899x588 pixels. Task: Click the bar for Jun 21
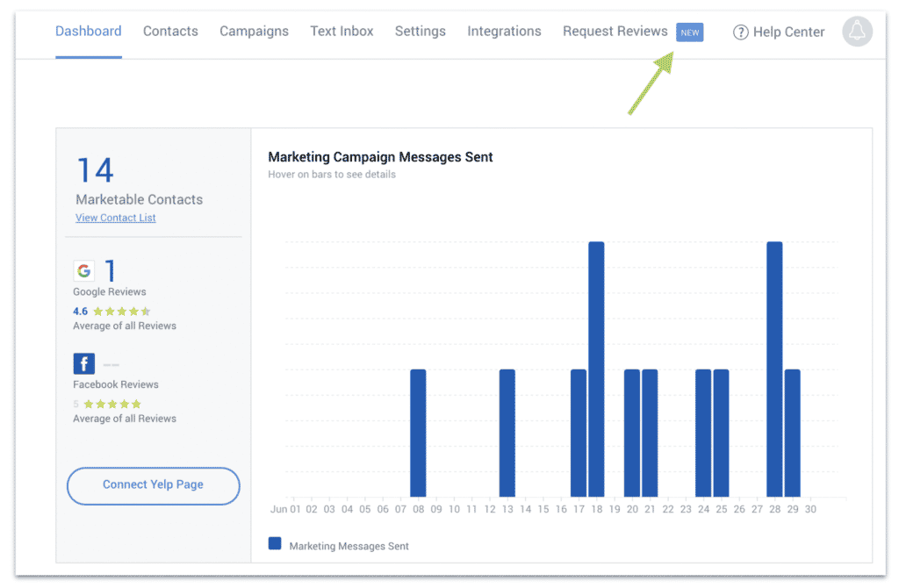(650, 433)
